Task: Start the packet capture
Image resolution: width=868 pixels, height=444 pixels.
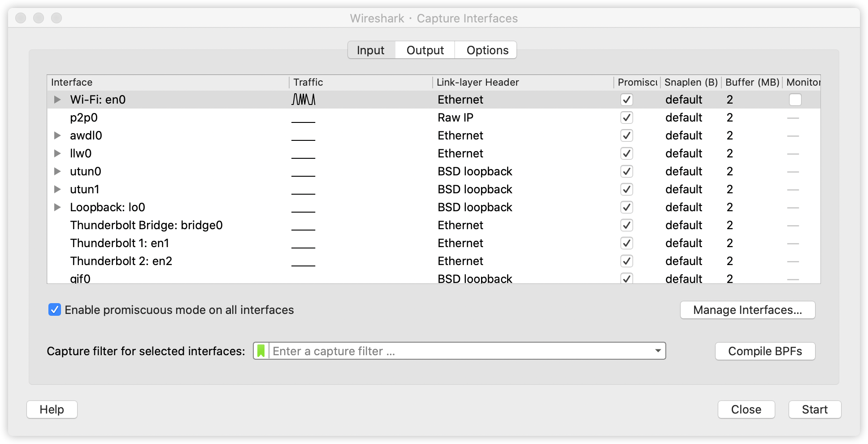Action: [x=815, y=409]
